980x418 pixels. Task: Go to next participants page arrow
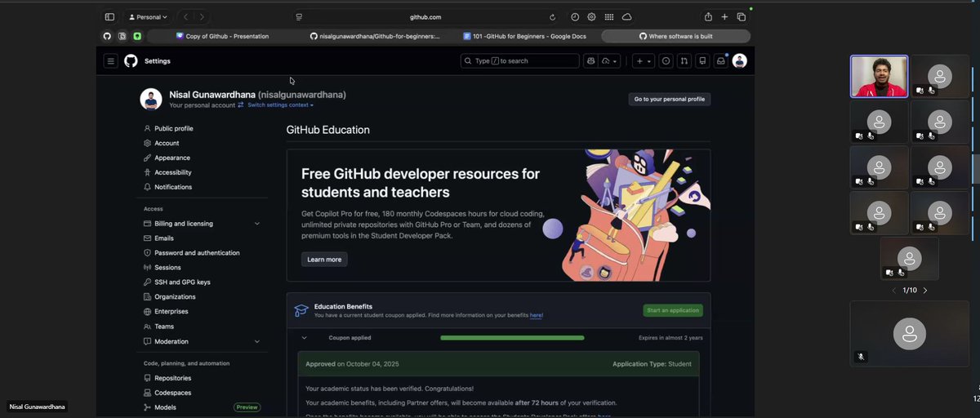[924, 291]
